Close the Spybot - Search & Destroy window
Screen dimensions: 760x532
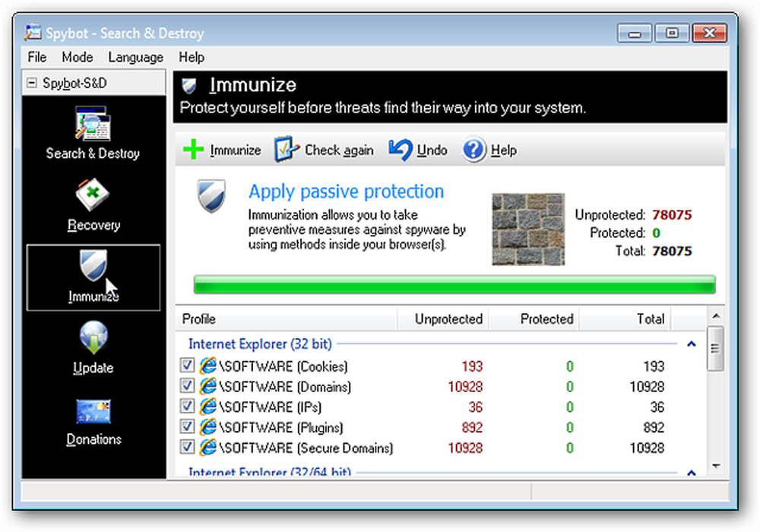click(x=709, y=33)
